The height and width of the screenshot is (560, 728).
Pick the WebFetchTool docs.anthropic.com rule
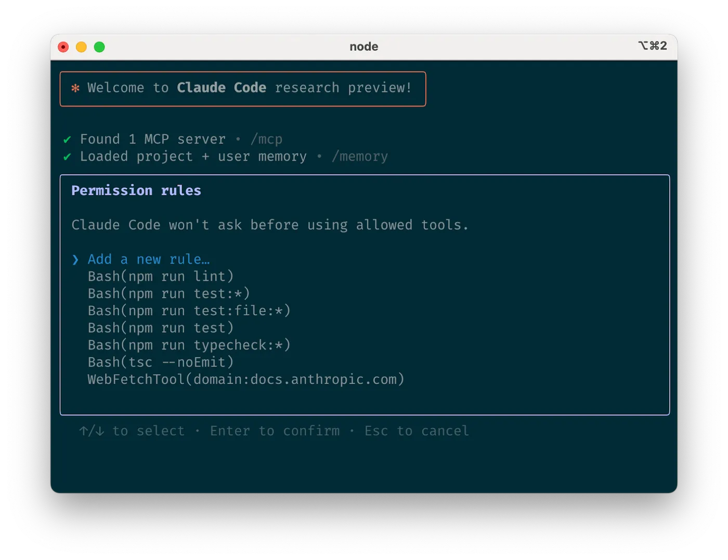tap(246, 380)
